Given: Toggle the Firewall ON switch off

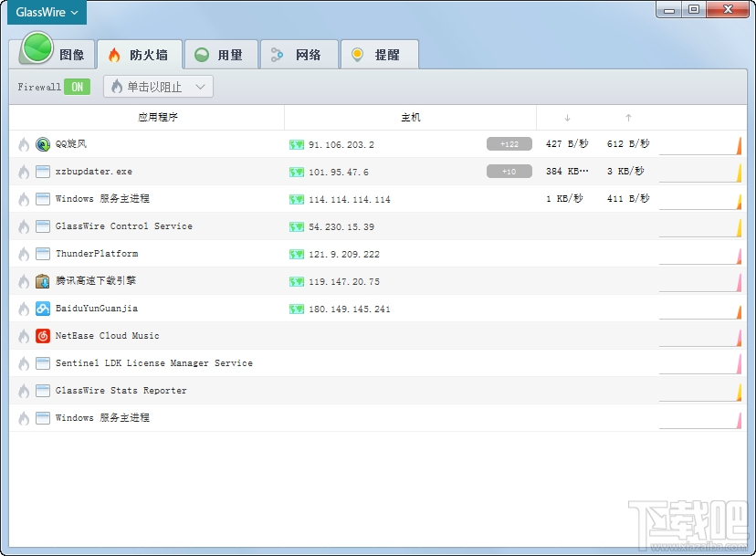Looking at the screenshot, I should 77,88.
